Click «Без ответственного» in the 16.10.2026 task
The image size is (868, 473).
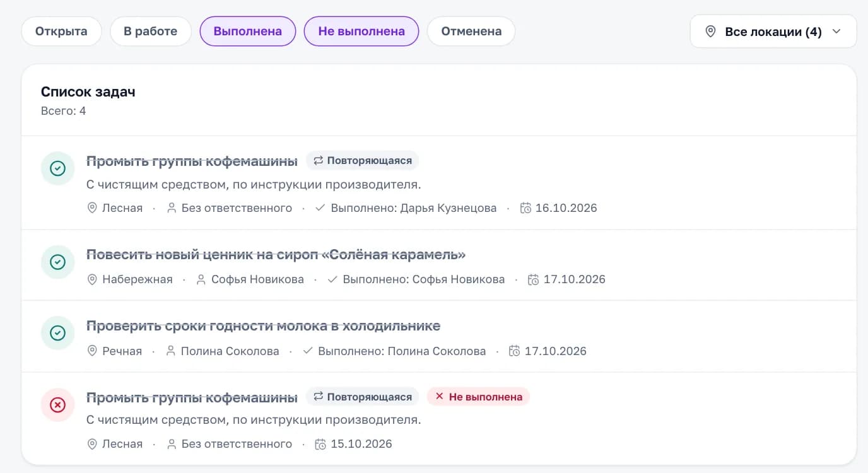(x=237, y=208)
